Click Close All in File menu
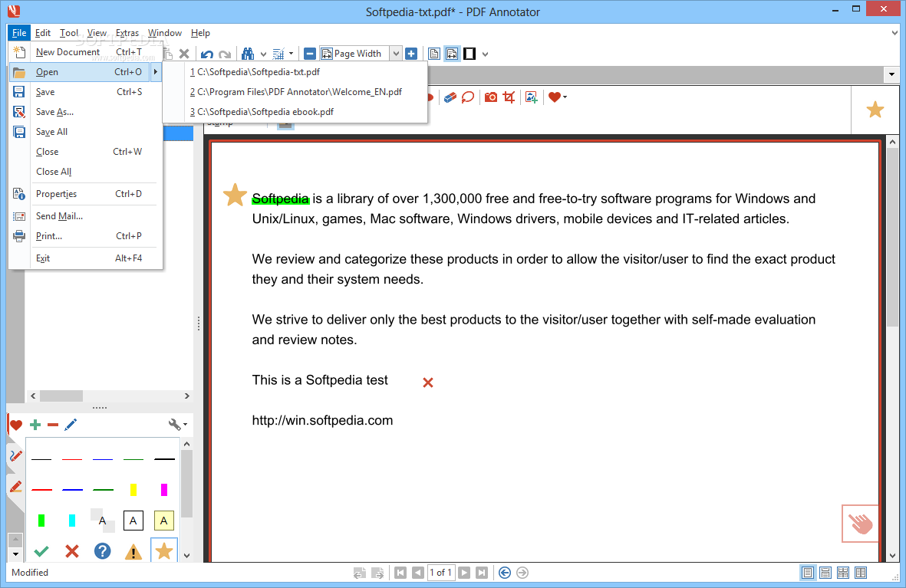This screenshot has width=906, height=588. (86, 172)
